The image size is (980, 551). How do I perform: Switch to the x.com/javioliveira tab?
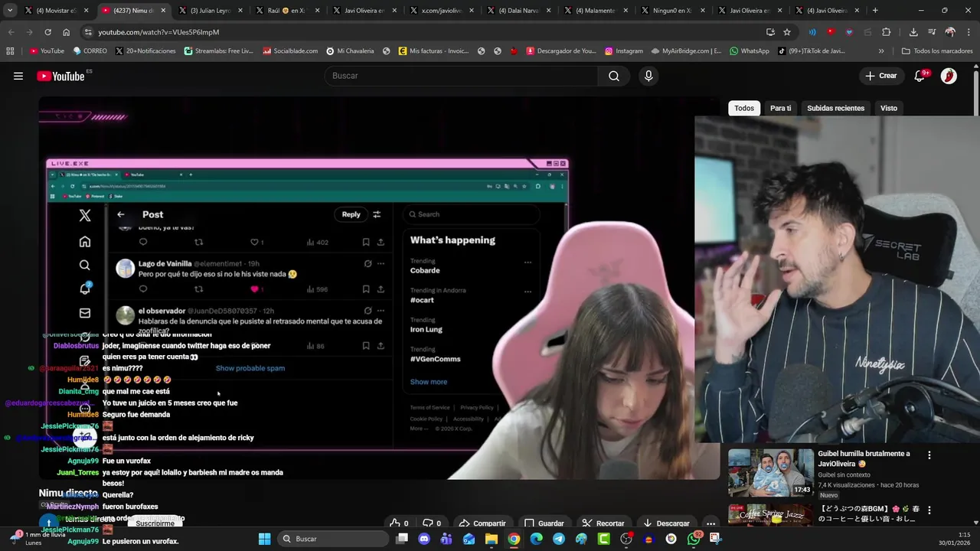pos(442,11)
